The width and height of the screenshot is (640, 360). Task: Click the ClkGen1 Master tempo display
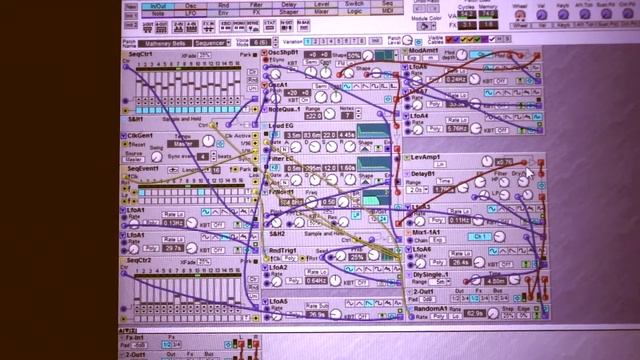[x=182, y=144]
